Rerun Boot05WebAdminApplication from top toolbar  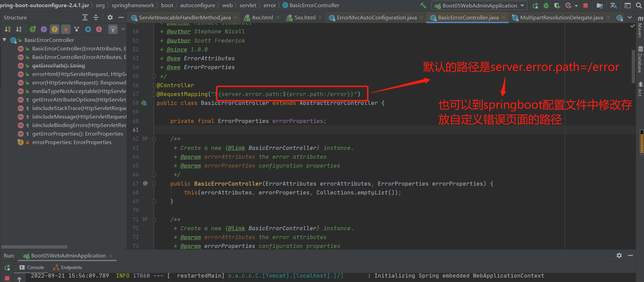[x=535, y=5]
